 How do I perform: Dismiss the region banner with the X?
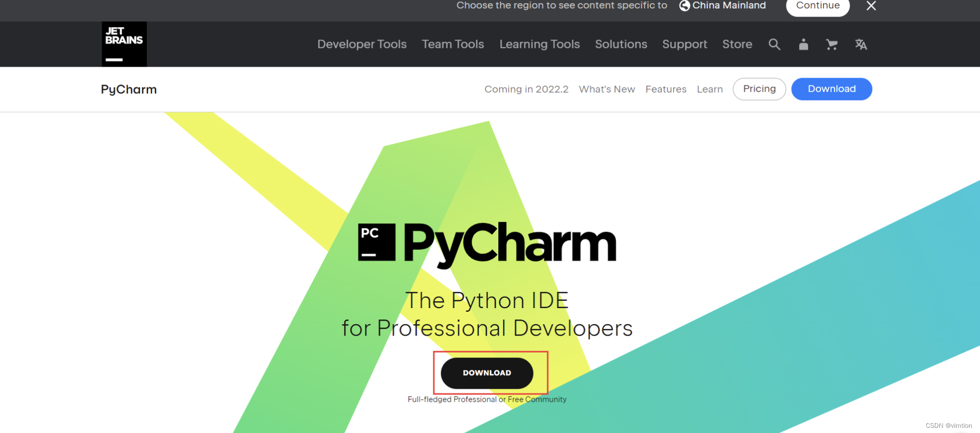[x=871, y=6]
